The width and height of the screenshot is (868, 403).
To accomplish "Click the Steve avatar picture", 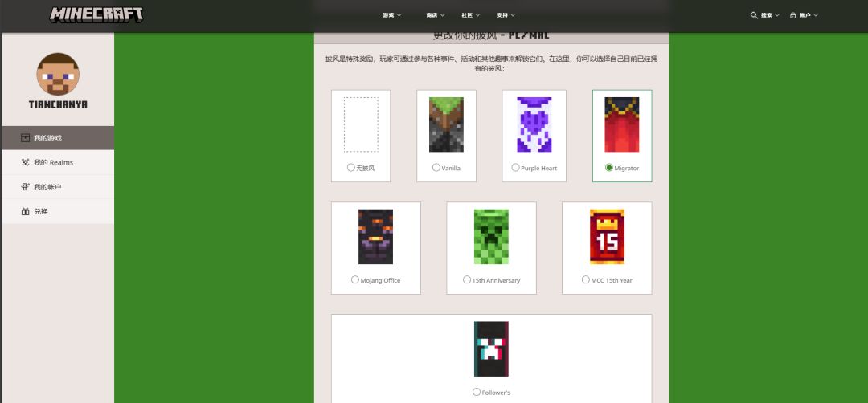I will pos(58,74).
